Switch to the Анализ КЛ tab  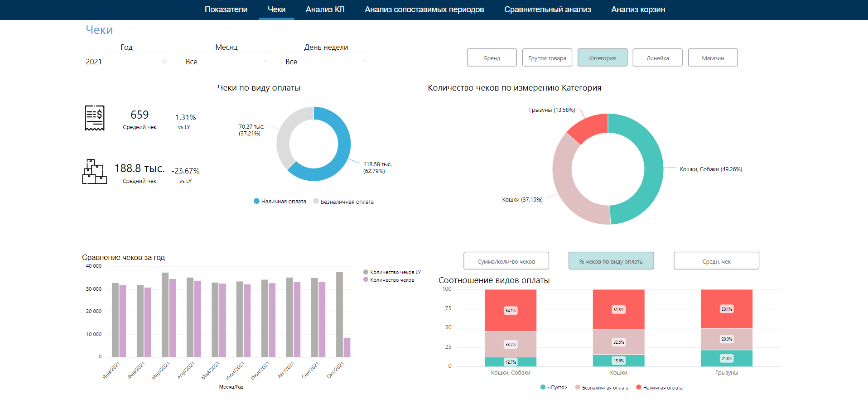point(325,10)
